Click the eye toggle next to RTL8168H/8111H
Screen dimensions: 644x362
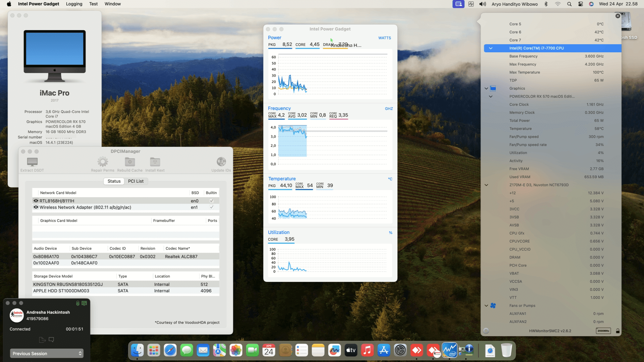[x=36, y=200]
